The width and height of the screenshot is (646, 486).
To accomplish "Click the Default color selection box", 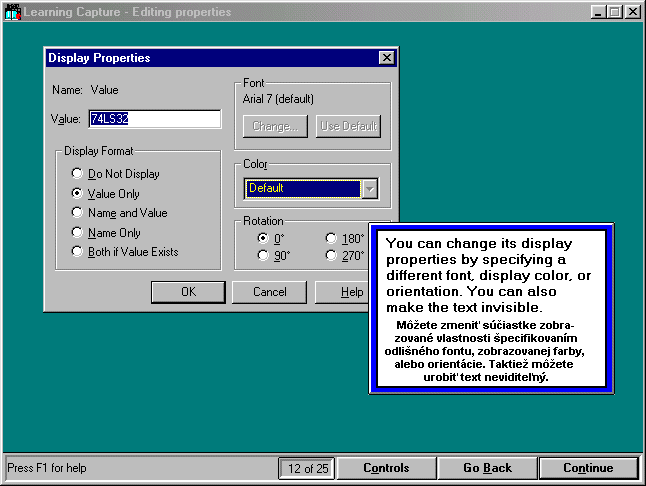I will (x=302, y=188).
